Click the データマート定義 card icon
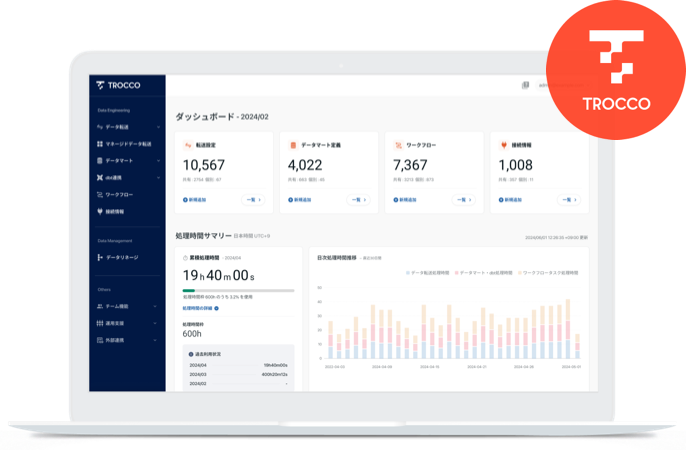The image size is (686, 450). tap(292, 145)
